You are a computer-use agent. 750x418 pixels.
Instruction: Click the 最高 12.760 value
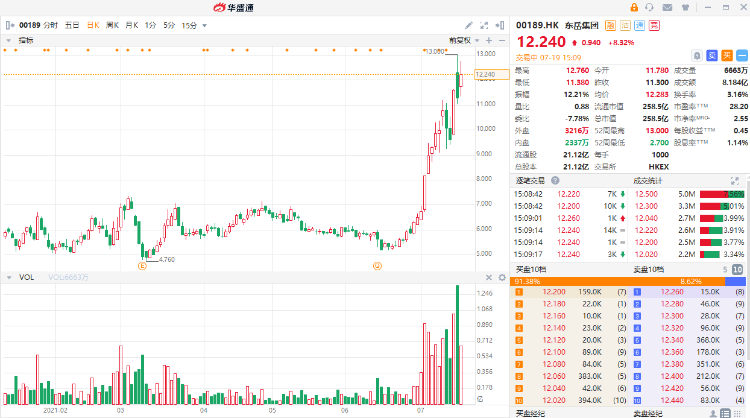coord(577,70)
